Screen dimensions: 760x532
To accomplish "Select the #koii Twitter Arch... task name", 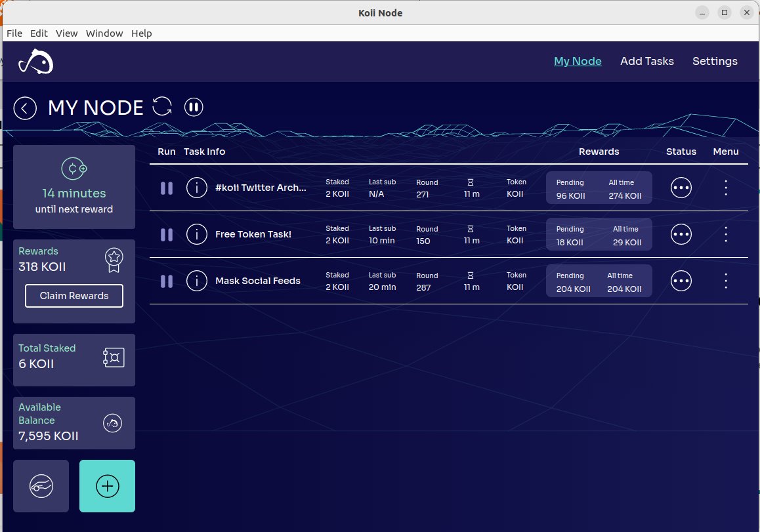I will tap(261, 188).
